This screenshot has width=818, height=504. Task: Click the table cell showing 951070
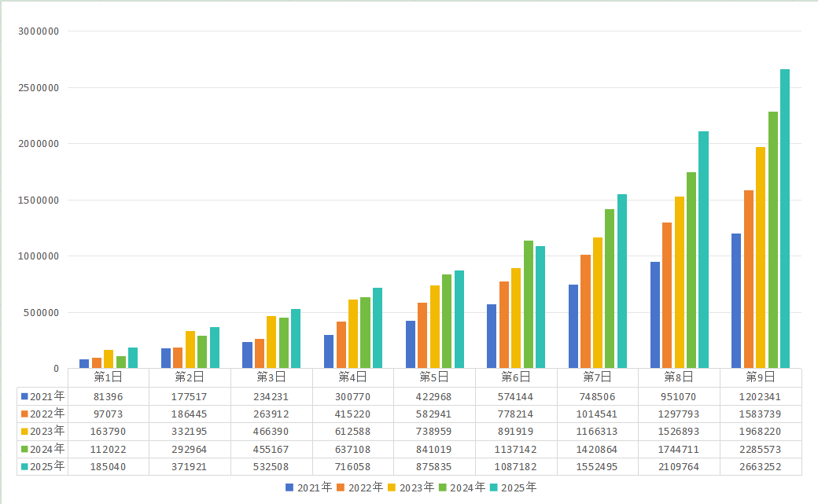pyautogui.click(x=679, y=396)
